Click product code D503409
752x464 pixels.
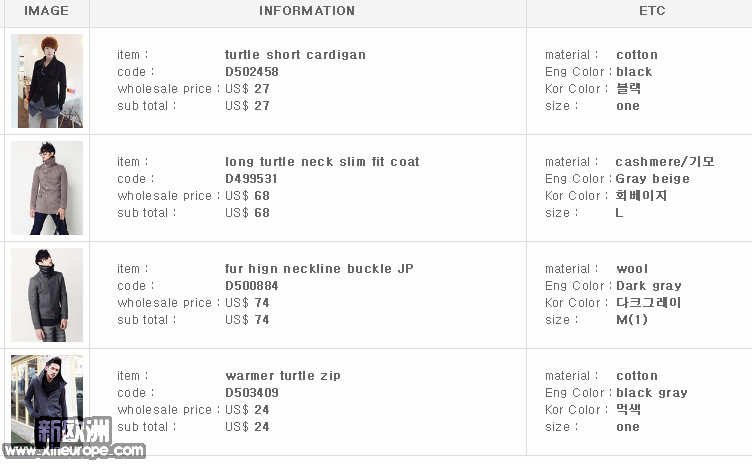[x=252, y=393]
